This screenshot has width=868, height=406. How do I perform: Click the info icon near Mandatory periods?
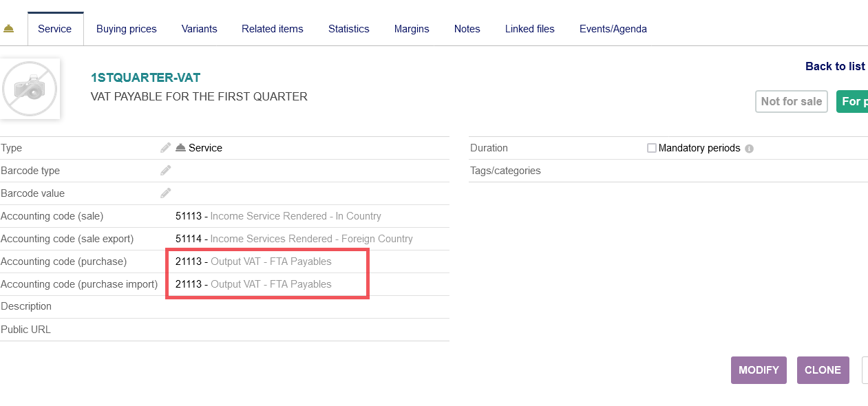pos(750,149)
